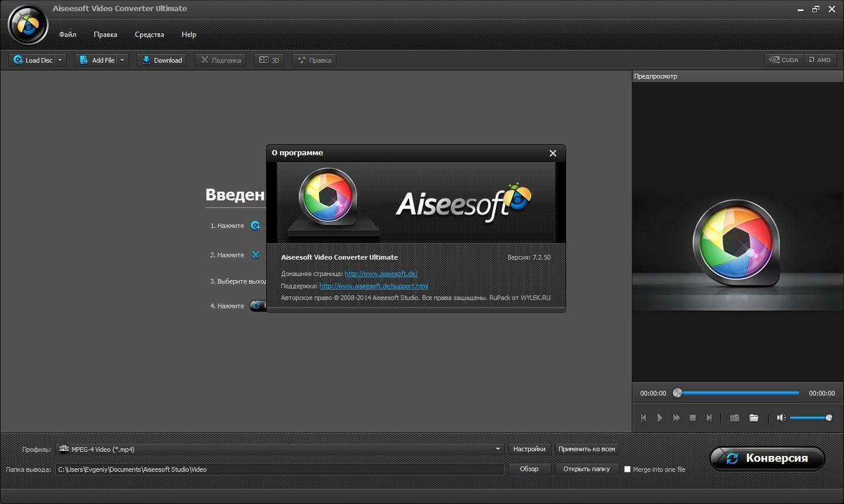Screen dimensions: 844x504
Task: Open the Средства menu
Action: click(x=149, y=35)
